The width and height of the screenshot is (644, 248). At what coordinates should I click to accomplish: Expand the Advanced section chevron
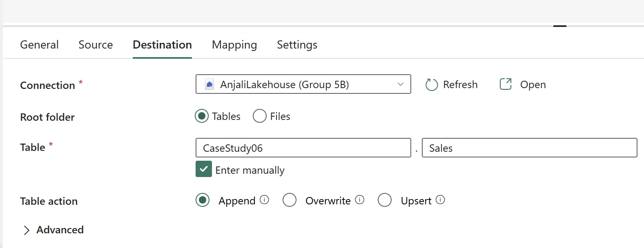27,230
